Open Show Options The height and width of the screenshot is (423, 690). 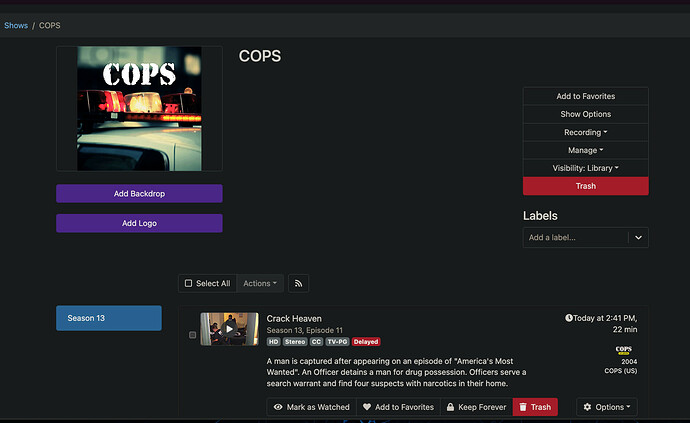point(586,114)
